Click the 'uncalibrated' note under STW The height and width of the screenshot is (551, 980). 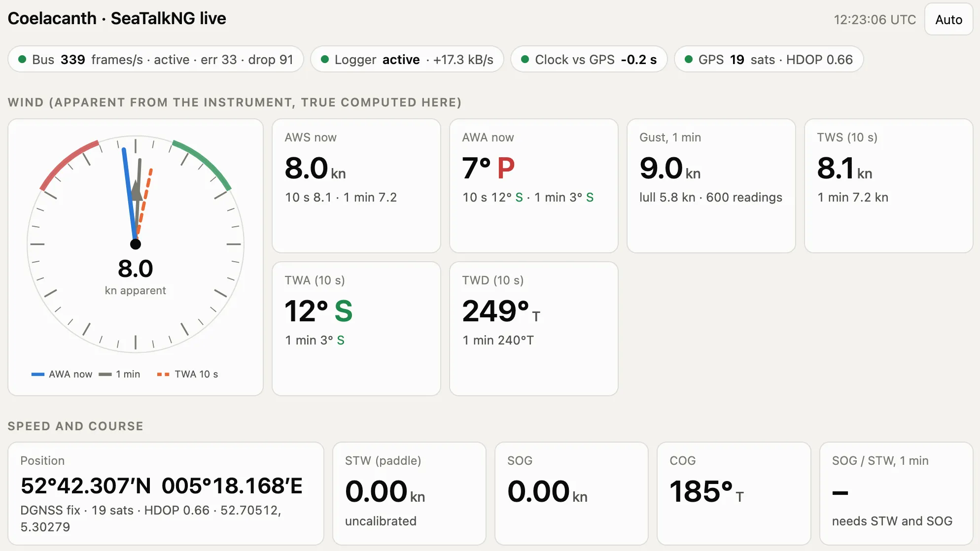coord(381,521)
